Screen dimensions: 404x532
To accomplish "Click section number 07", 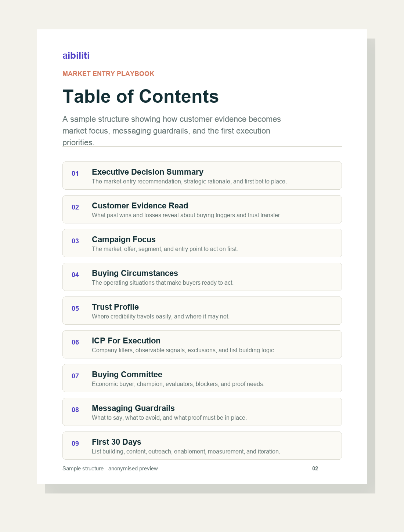I will (75, 376).
